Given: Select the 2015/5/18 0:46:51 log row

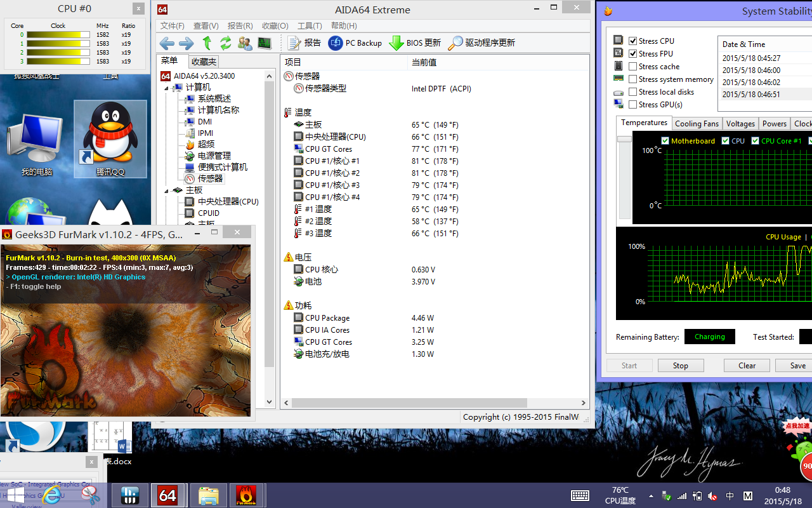Looking at the screenshot, I should coord(766,94).
